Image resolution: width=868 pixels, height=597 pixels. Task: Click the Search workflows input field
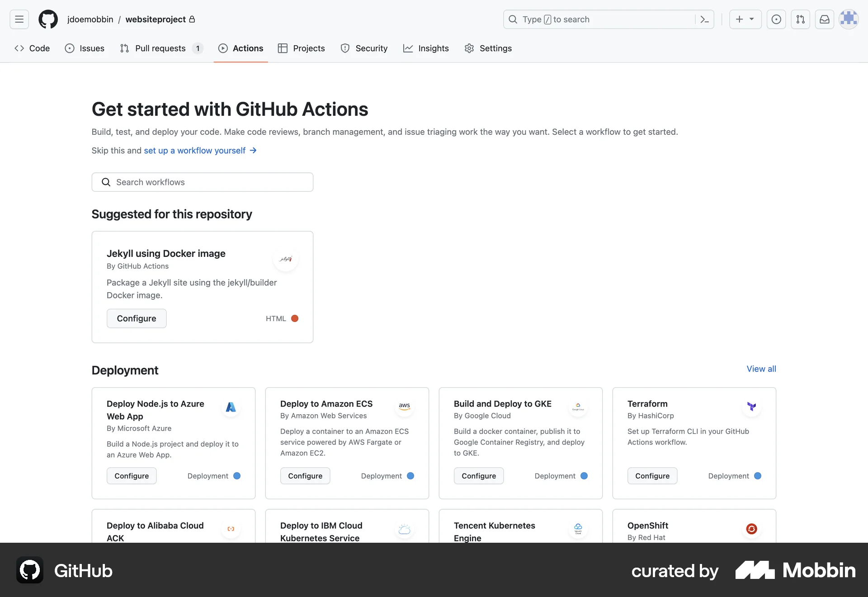coord(202,182)
